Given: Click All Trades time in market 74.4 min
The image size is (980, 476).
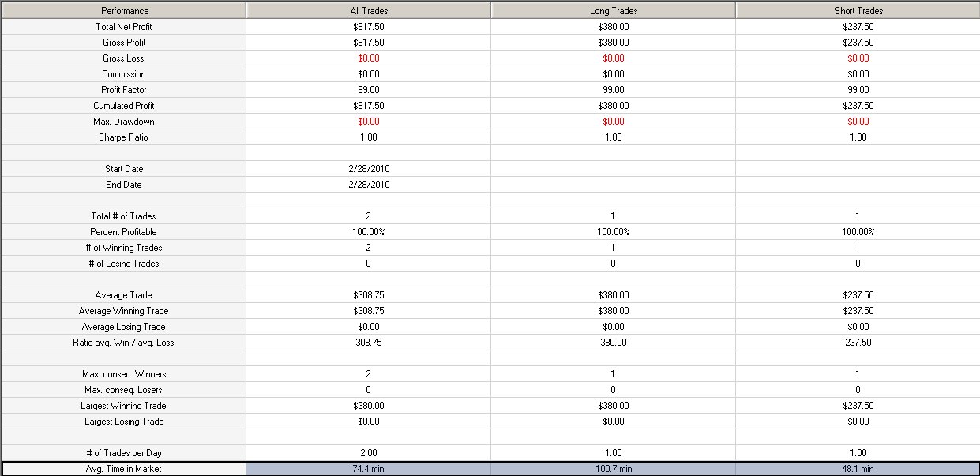Looking at the screenshot, I should (369, 469).
